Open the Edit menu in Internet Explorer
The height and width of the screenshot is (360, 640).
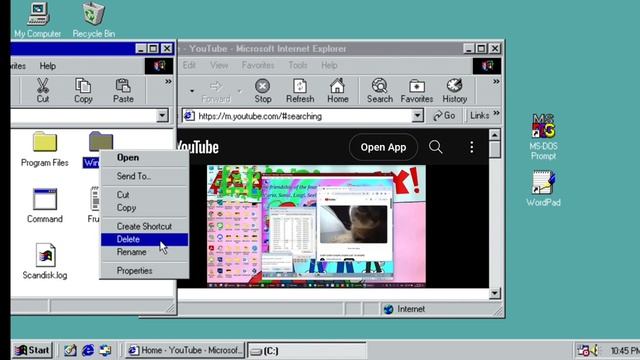pos(189,65)
